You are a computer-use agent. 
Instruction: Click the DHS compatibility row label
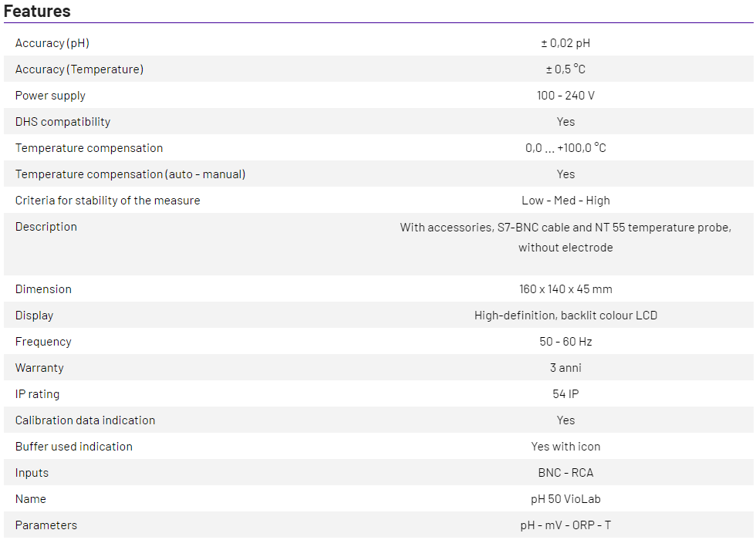click(x=62, y=122)
